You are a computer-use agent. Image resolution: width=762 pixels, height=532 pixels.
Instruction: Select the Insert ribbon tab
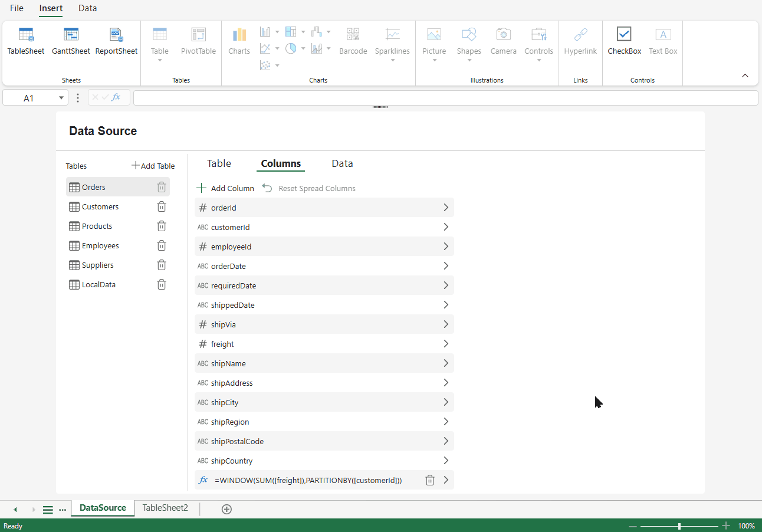point(51,8)
